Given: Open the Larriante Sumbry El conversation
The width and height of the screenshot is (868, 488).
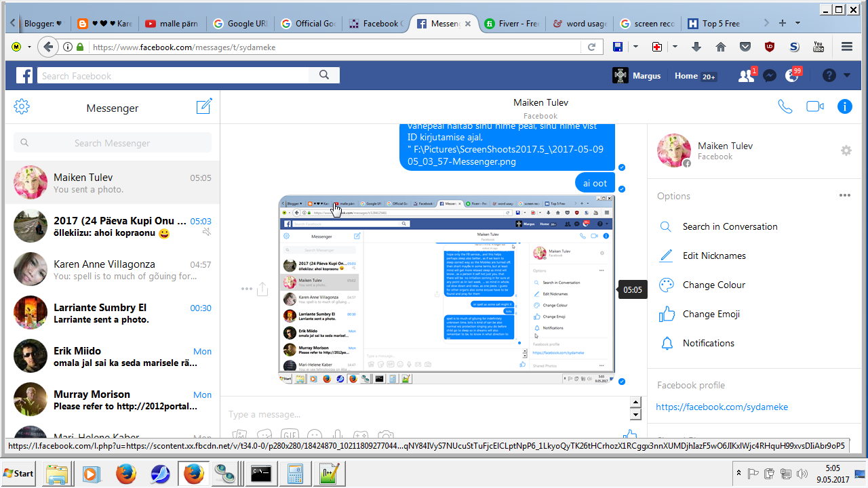Looking at the screenshot, I should click(113, 312).
